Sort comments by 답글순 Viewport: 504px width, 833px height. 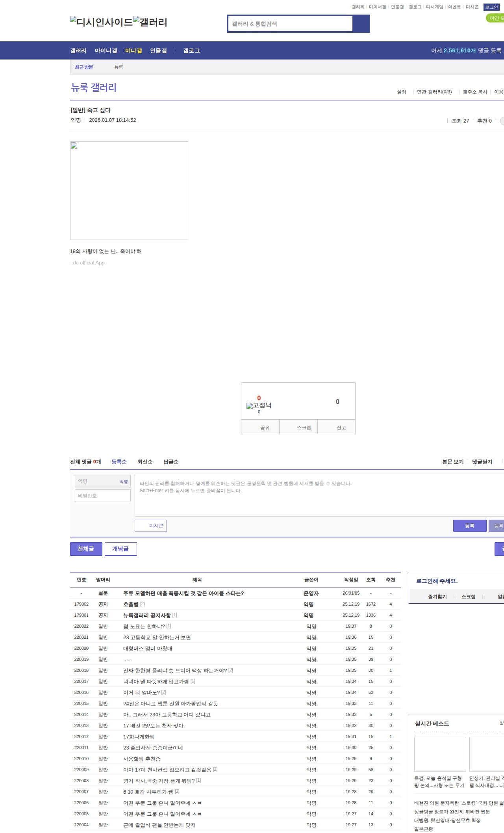click(x=171, y=462)
